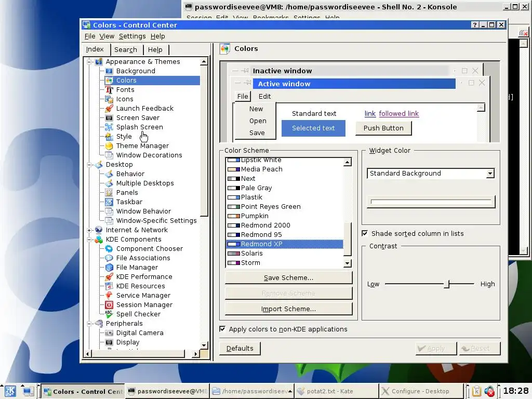Select the Solaris color scheme

click(x=285, y=254)
